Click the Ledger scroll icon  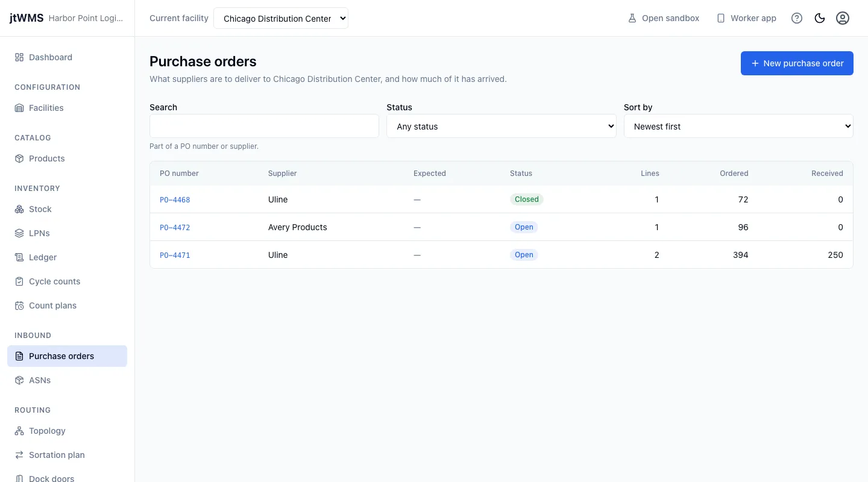(19, 257)
